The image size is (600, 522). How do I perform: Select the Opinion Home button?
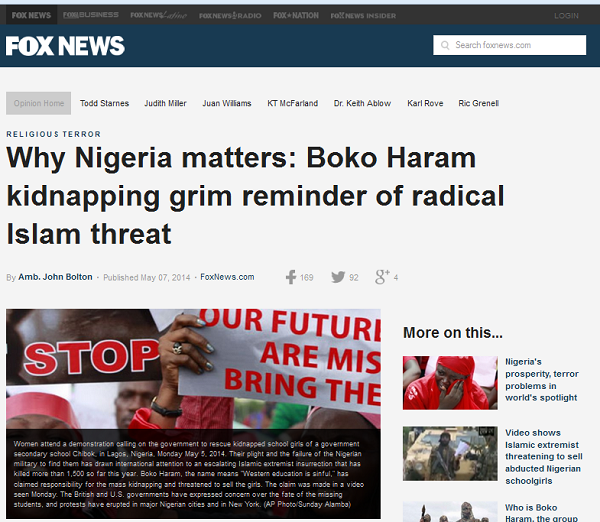pos(38,103)
